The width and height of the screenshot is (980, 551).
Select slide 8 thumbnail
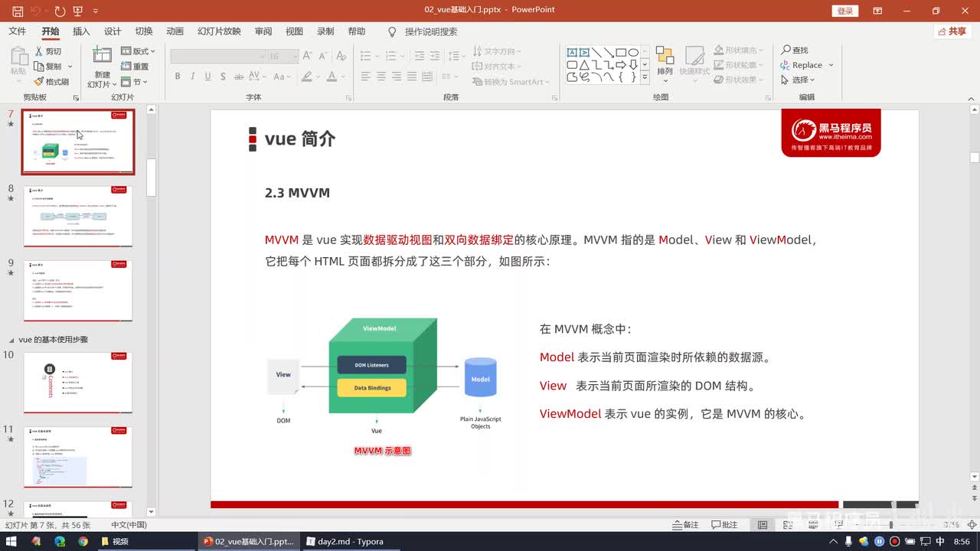coord(78,216)
